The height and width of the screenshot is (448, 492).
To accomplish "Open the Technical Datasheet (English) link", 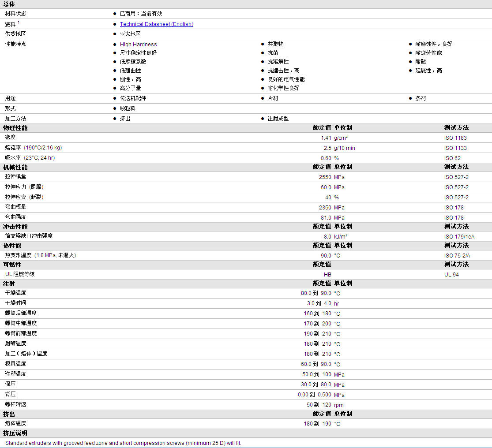I will [156, 24].
